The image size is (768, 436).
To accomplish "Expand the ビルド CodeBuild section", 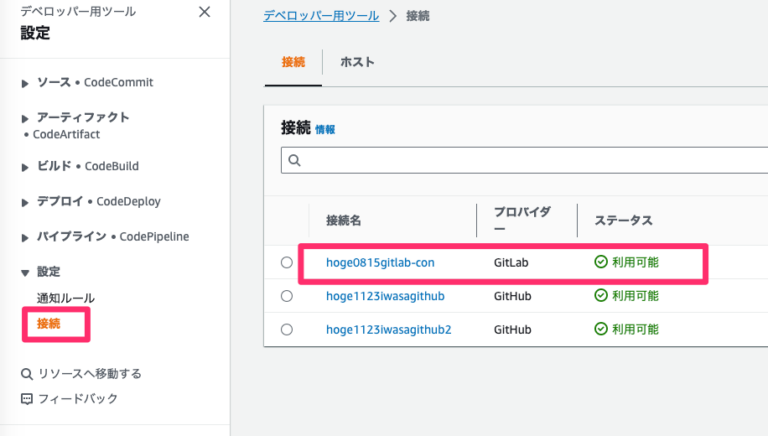I will coord(25,168).
